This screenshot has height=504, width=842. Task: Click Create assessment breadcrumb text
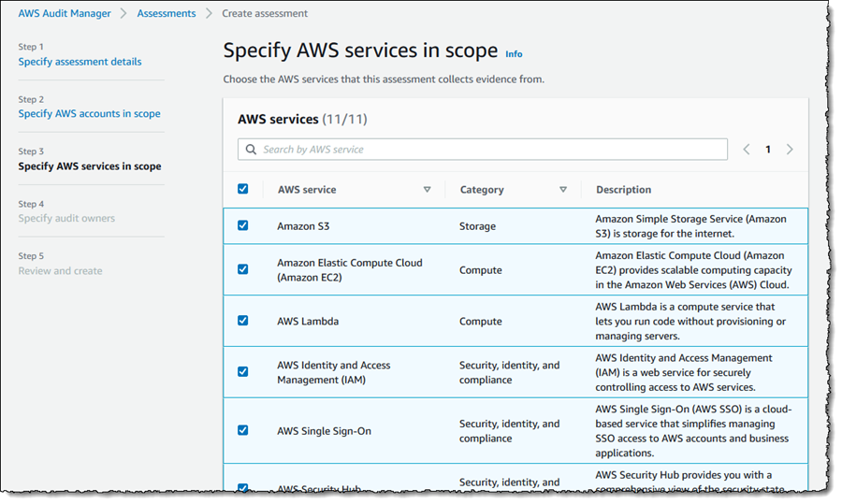[x=265, y=13]
